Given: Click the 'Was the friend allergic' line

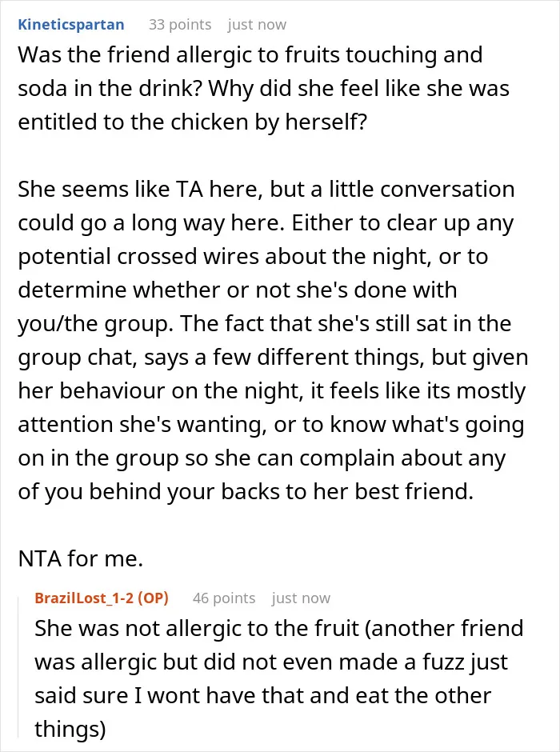Looking at the screenshot, I should click(250, 54).
